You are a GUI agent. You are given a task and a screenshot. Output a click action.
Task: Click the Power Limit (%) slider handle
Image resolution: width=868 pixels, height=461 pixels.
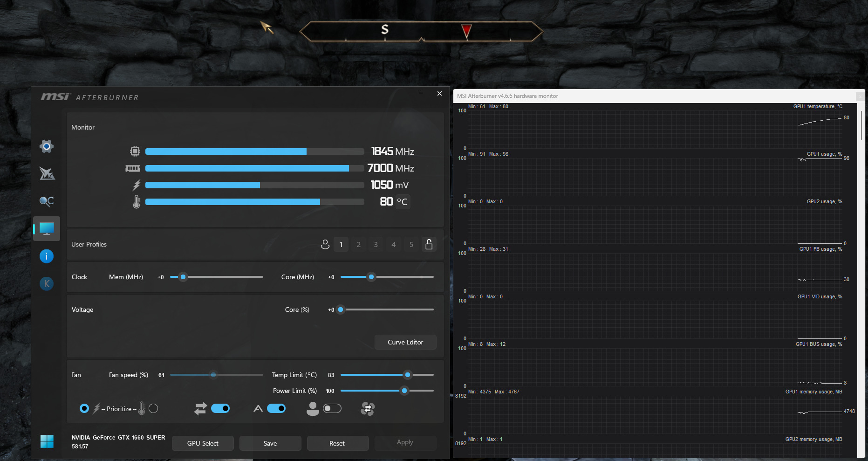(x=404, y=391)
